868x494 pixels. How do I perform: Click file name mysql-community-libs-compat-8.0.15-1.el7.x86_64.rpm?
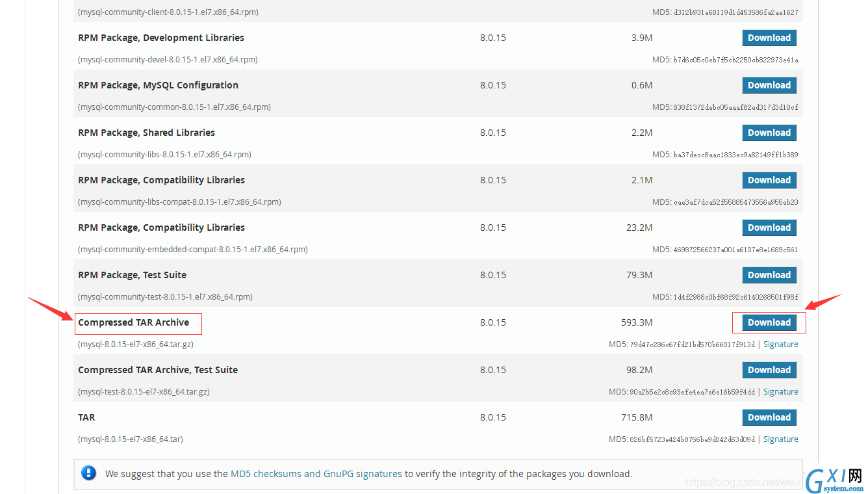179,202
